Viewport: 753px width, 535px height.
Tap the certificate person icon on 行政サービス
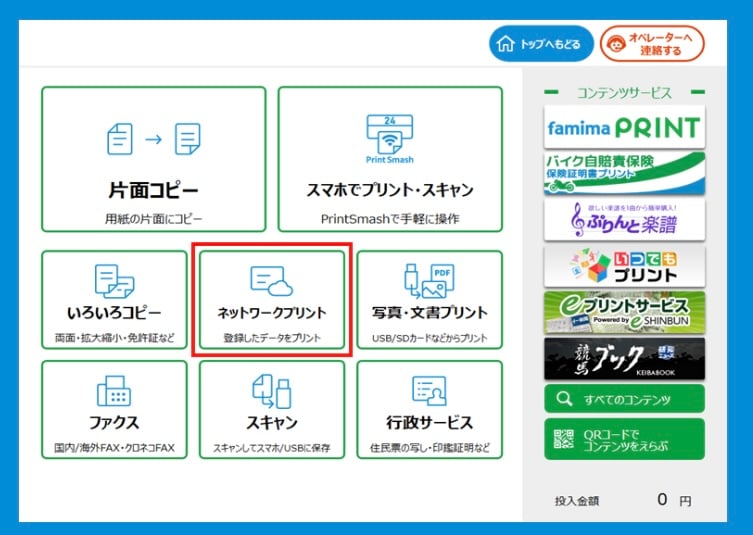(x=429, y=391)
